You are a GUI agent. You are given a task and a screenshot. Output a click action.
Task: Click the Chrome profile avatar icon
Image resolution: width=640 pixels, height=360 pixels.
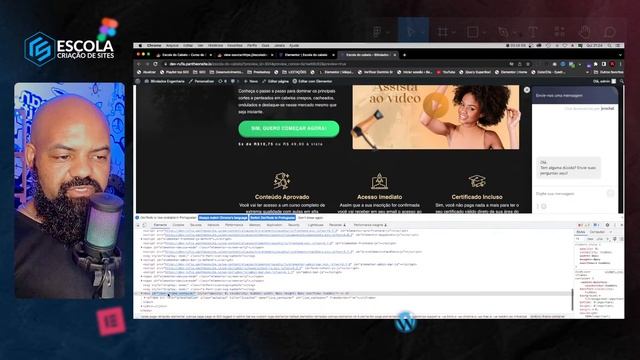612,64
